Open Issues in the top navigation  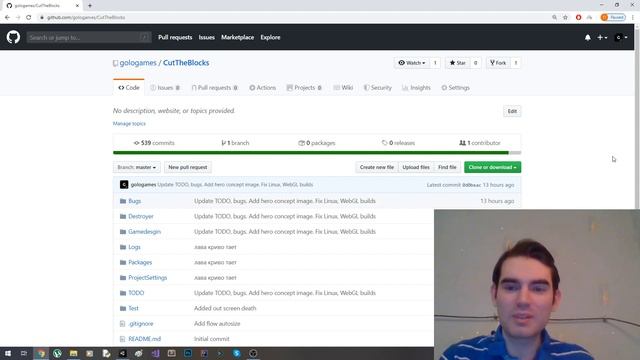(x=207, y=37)
